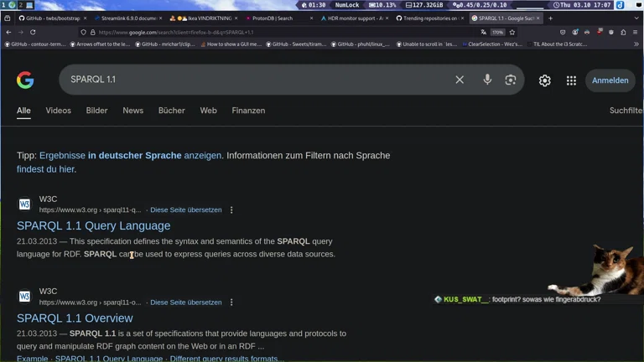Open Google settings gear
This screenshot has height=362, width=644.
(x=545, y=80)
